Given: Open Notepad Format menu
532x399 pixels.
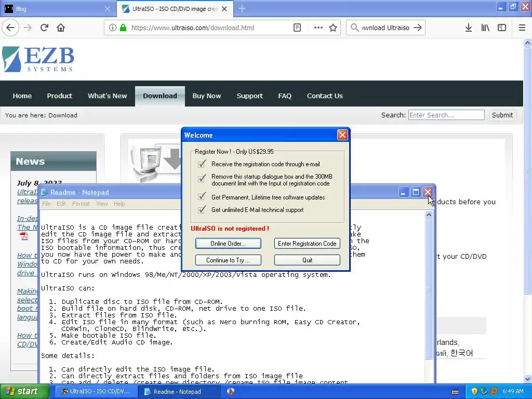Looking at the screenshot, I should (81, 204).
